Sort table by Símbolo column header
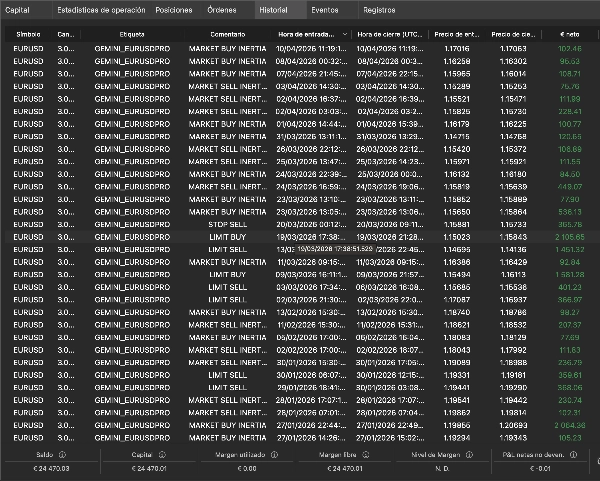This screenshot has width=600, height=481. (x=28, y=34)
